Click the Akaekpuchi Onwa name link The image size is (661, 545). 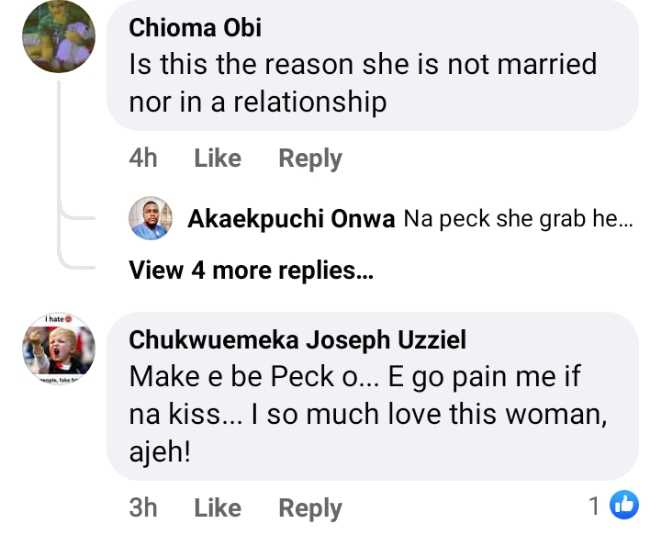click(x=291, y=220)
